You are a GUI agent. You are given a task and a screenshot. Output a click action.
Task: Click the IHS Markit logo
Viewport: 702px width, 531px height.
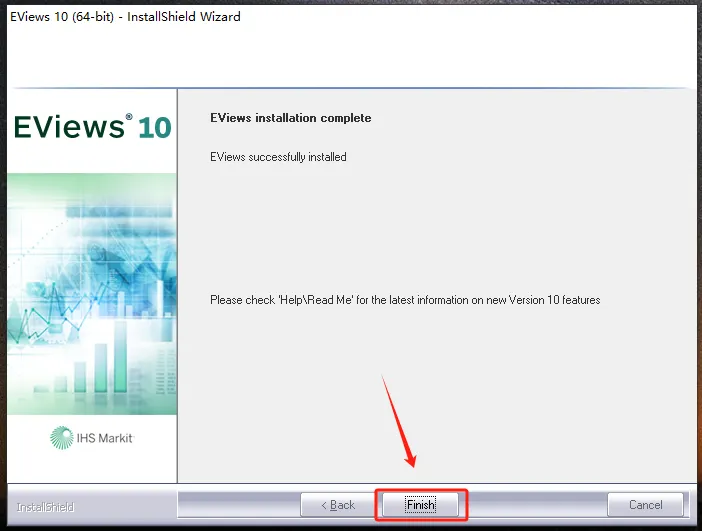pyautogui.click(x=92, y=437)
